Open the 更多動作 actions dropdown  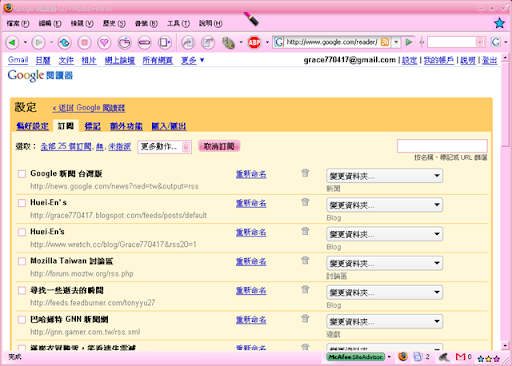click(x=165, y=147)
